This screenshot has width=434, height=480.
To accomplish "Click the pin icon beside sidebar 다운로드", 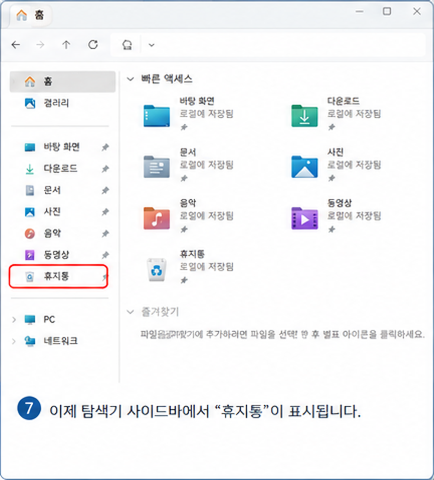I will tap(105, 169).
